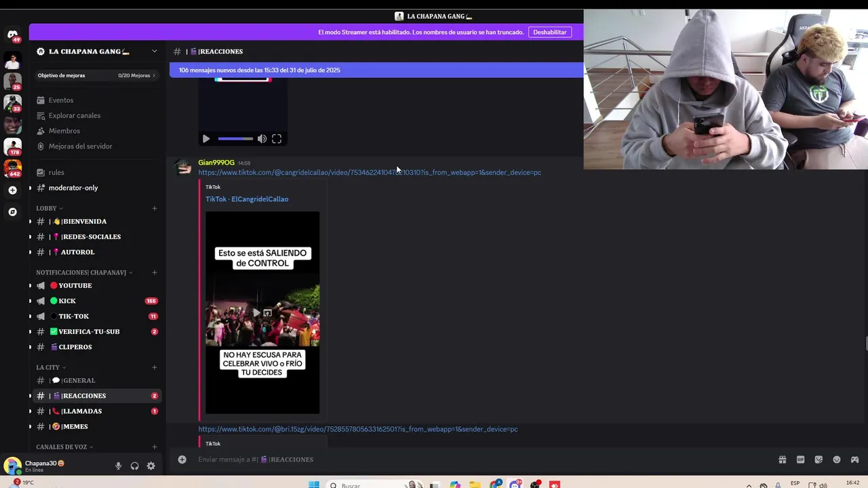The width and height of the screenshot is (868, 488).
Task: Open the TIK-TOK announcement channel
Action: coord(96,317)
